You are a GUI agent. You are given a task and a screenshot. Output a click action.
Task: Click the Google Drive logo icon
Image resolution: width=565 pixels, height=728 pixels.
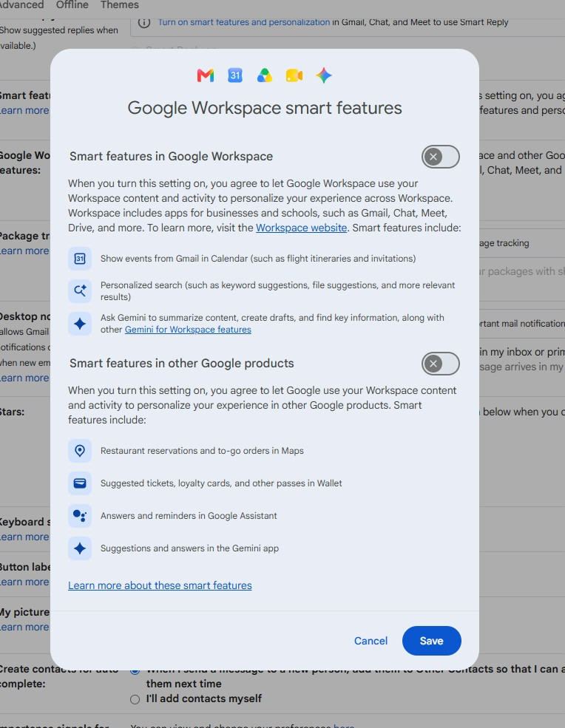264,75
